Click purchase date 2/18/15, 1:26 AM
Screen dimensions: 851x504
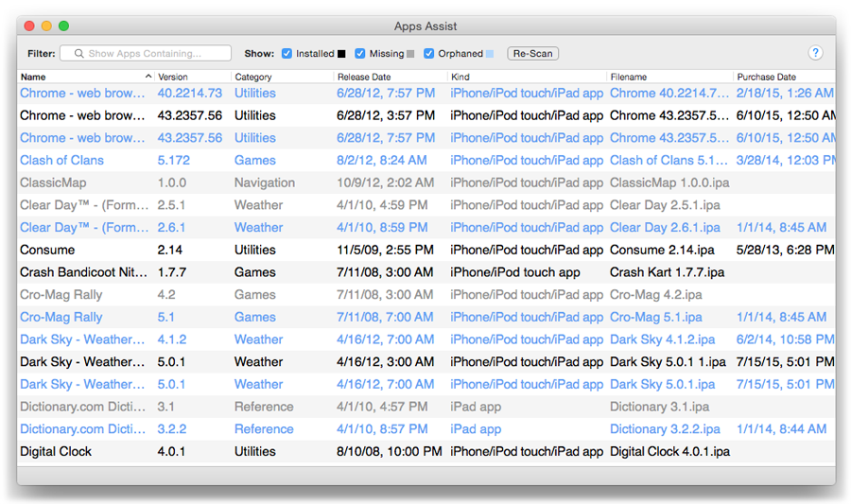[x=785, y=94]
